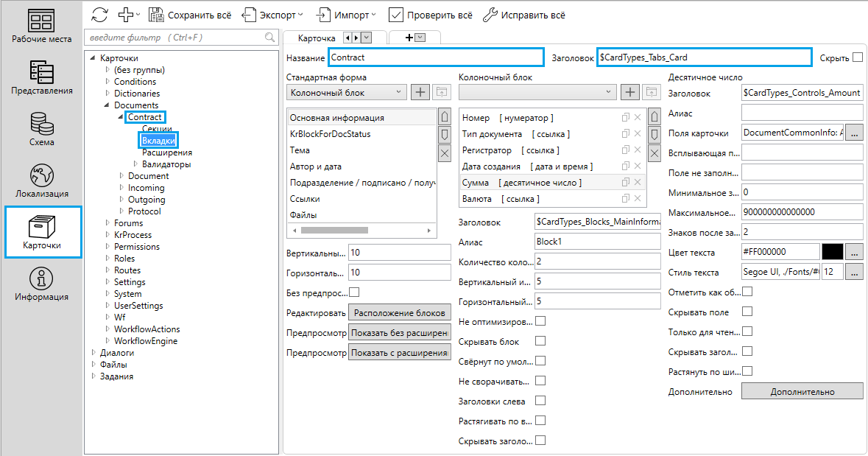Enable the Скрывать блок checkbox
The width and height of the screenshot is (868, 456).
540,341
